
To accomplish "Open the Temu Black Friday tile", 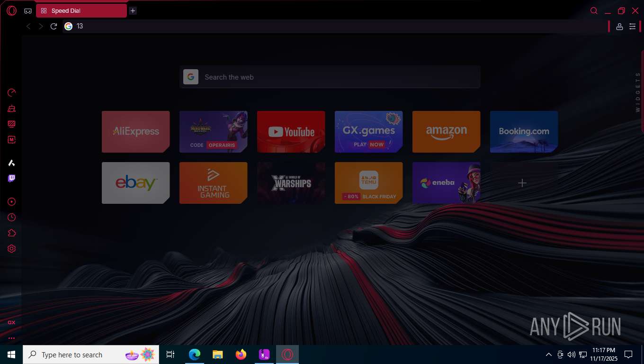I will 368,183.
